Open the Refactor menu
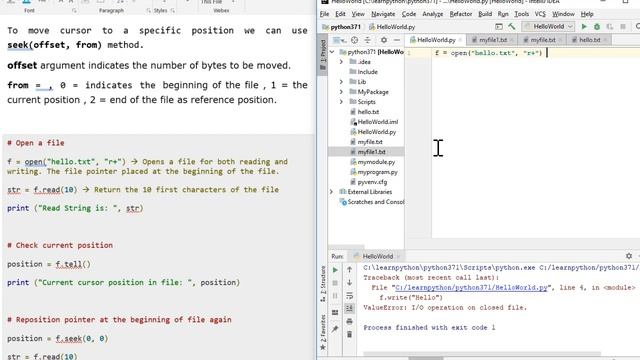Viewport: 640px width, 360px height. click(460, 14)
